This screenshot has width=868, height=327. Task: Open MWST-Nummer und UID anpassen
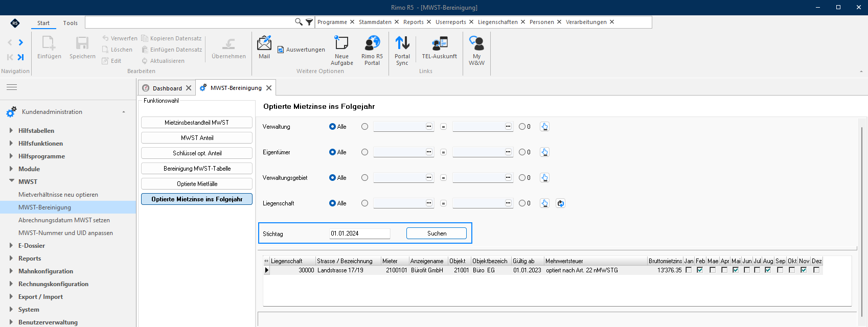tap(65, 233)
